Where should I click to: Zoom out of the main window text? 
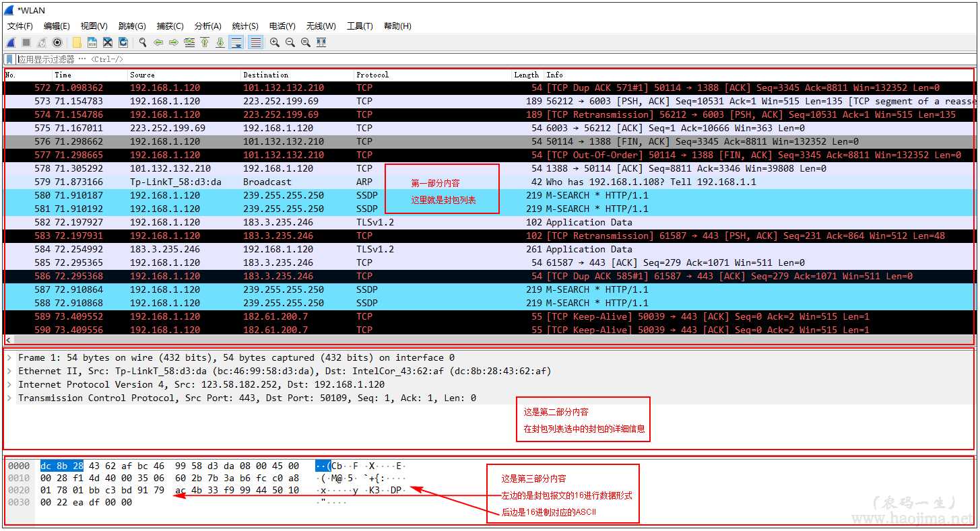[290, 42]
